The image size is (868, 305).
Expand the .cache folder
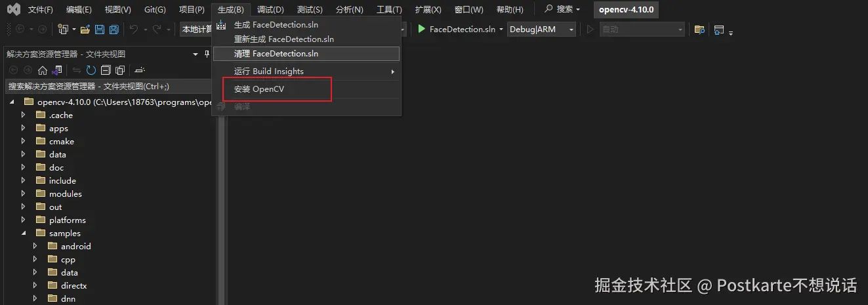point(24,115)
